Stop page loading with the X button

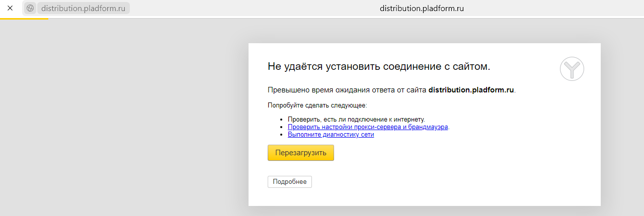[x=10, y=8]
